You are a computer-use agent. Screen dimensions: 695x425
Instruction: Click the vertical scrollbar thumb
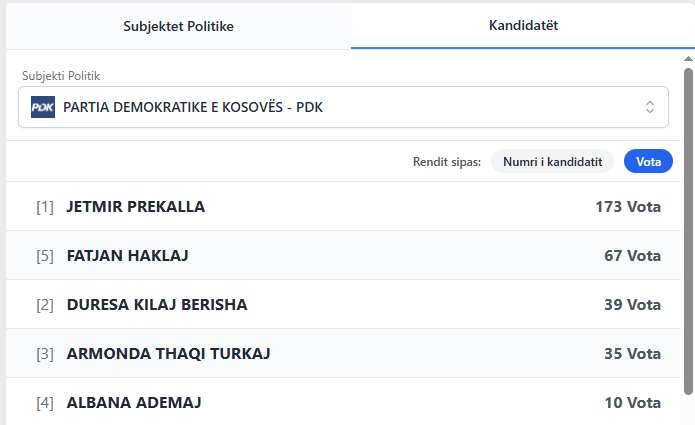(x=688, y=230)
